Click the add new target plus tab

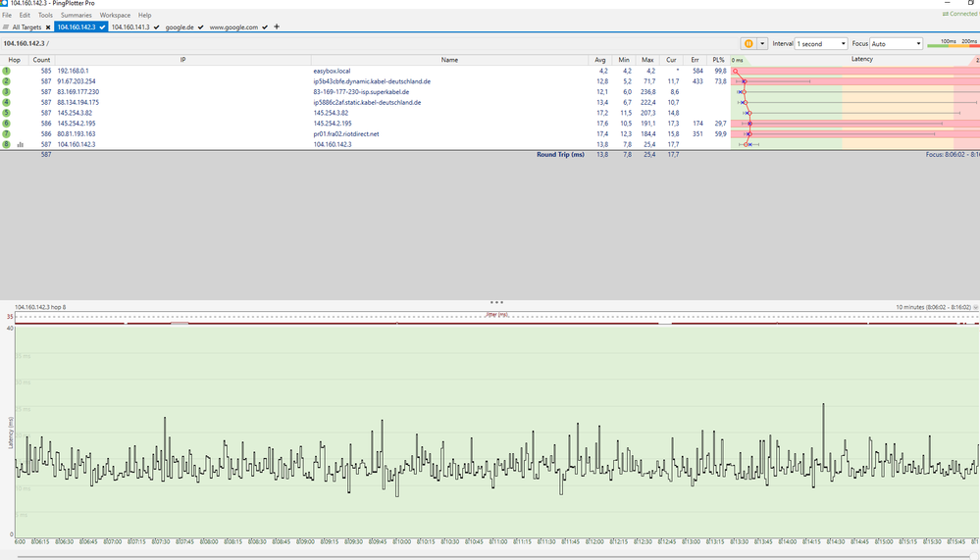(277, 27)
